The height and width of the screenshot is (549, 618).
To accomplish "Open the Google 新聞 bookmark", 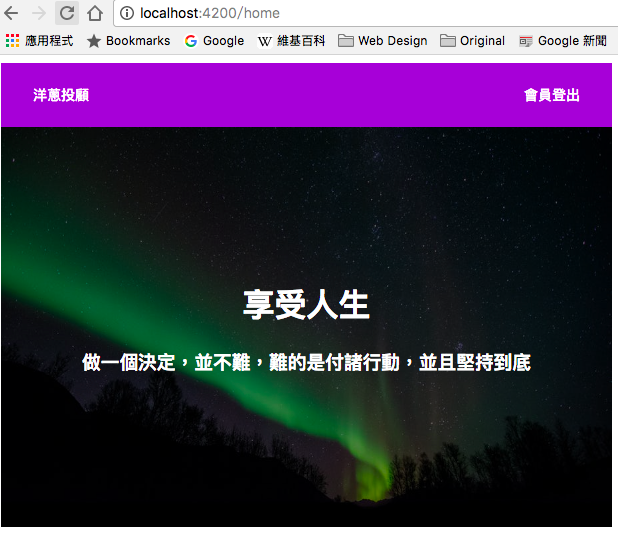I will click(562, 41).
